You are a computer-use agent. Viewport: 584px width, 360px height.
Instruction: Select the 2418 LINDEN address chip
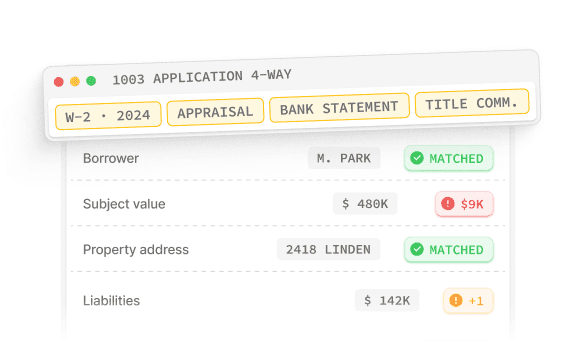coord(328,249)
